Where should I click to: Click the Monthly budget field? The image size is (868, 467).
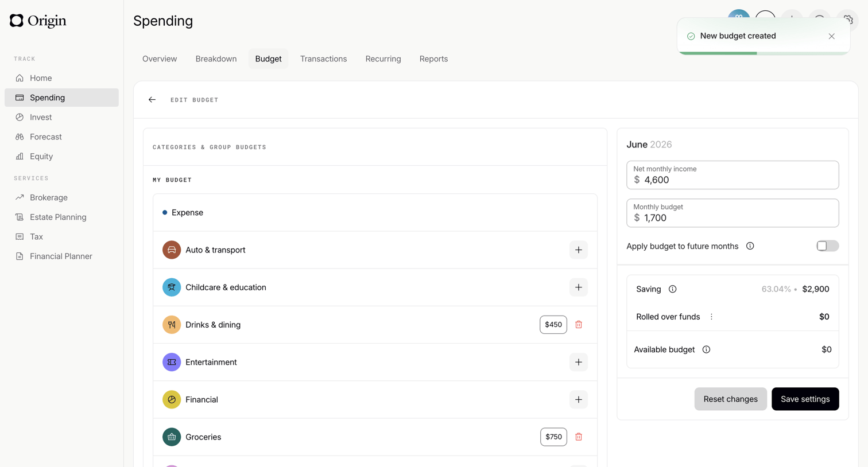[x=733, y=213]
